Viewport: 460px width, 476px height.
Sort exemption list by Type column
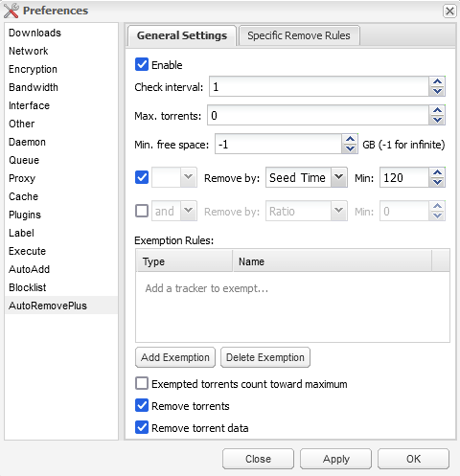click(184, 261)
